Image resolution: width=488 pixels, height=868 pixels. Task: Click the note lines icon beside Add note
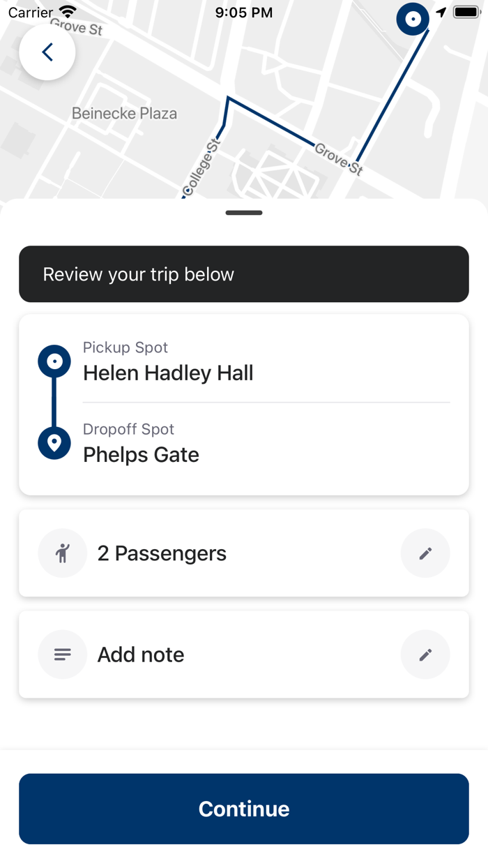click(62, 654)
